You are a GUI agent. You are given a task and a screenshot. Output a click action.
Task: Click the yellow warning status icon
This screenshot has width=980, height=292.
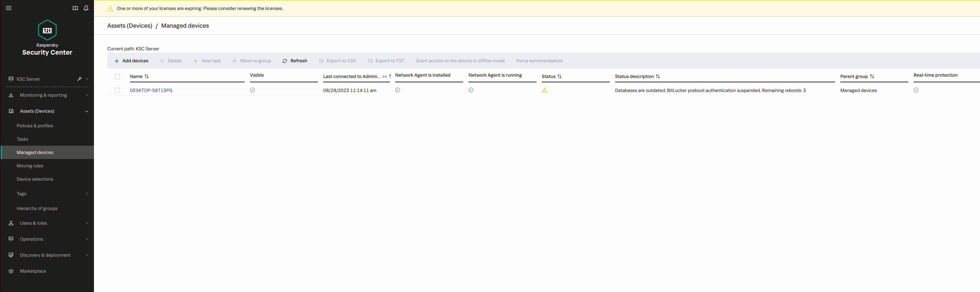click(544, 90)
